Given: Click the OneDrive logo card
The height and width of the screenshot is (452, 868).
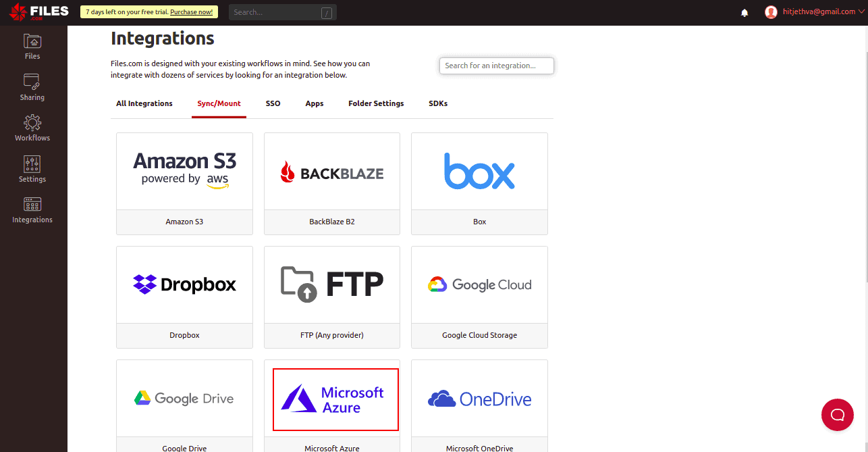Looking at the screenshot, I should click(479, 398).
